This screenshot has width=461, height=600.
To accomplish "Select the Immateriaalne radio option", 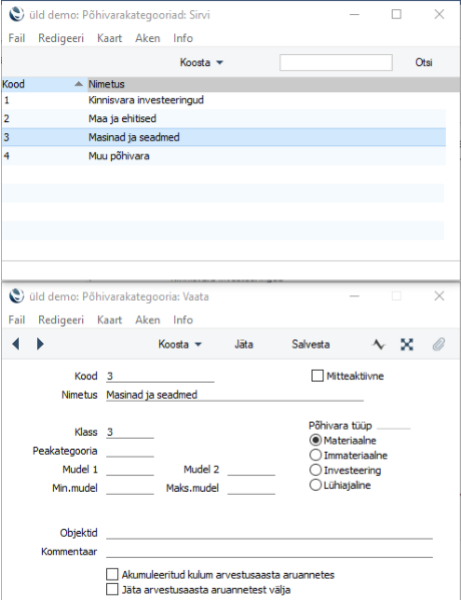I will click(x=315, y=455).
